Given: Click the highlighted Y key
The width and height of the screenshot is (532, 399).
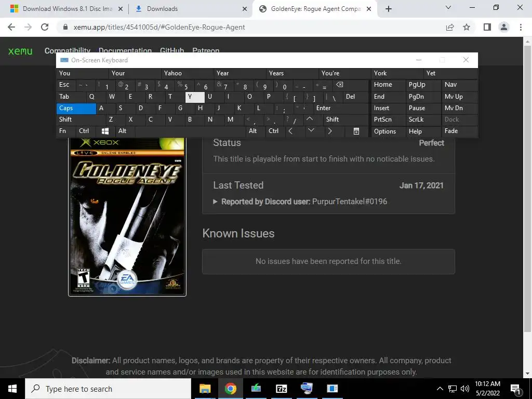Looking at the screenshot, I should coord(195,97).
